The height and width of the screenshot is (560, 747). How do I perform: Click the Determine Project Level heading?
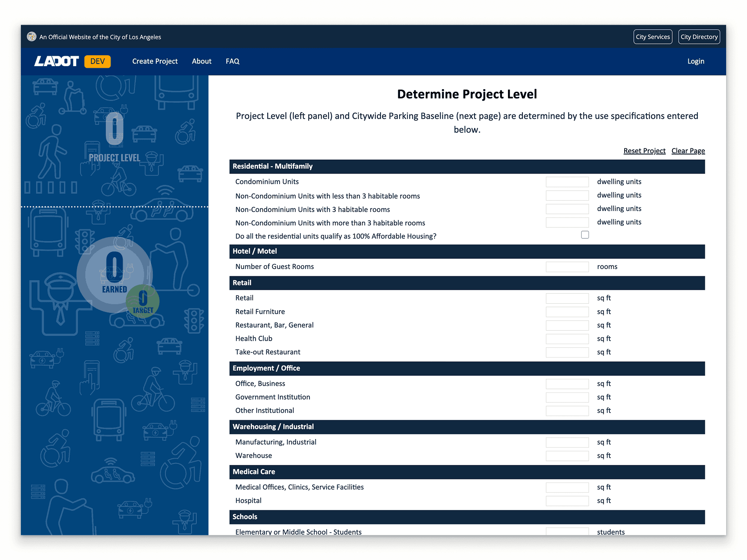click(x=467, y=94)
